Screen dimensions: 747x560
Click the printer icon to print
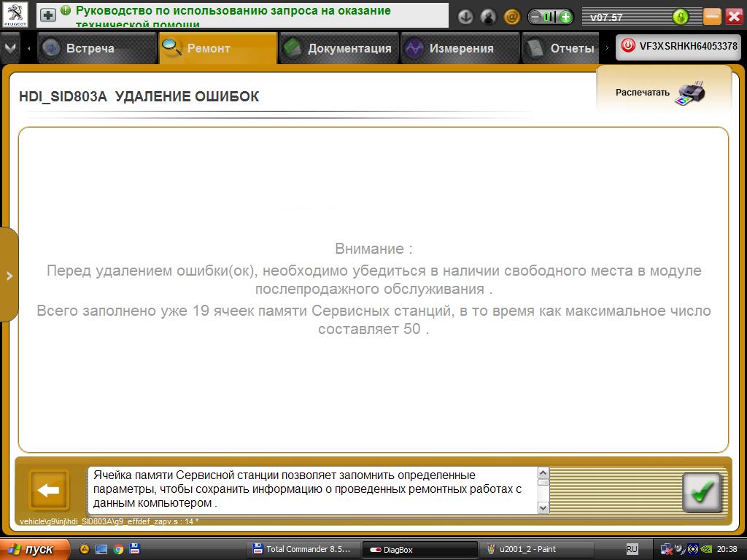690,93
